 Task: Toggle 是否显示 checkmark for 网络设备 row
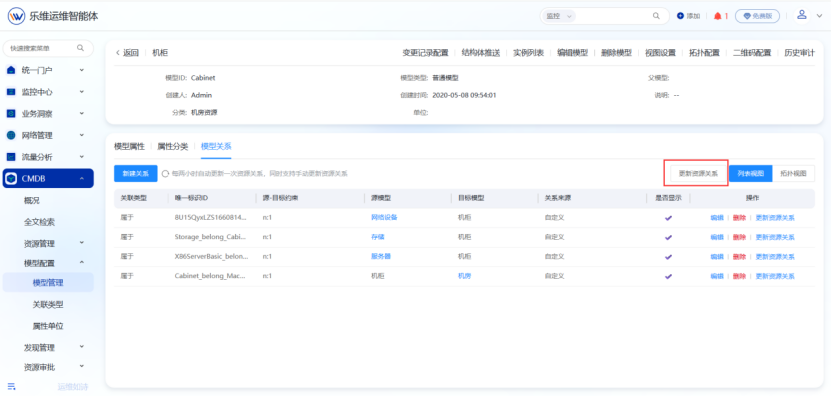(668, 218)
